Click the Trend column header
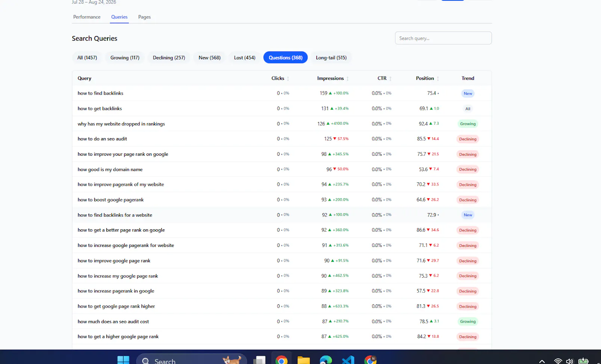Image resolution: width=601 pixels, height=364 pixels. [x=468, y=78]
